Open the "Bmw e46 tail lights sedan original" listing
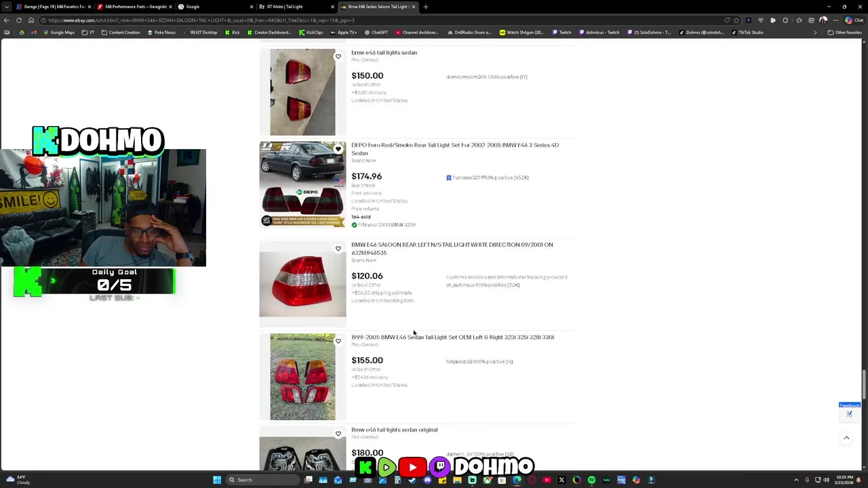 [x=394, y=430]
